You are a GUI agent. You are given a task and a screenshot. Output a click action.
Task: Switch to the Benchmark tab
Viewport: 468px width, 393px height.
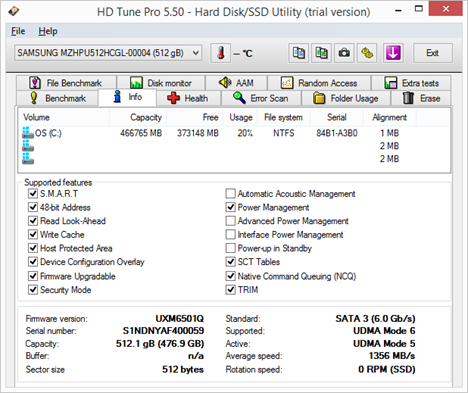57,98
